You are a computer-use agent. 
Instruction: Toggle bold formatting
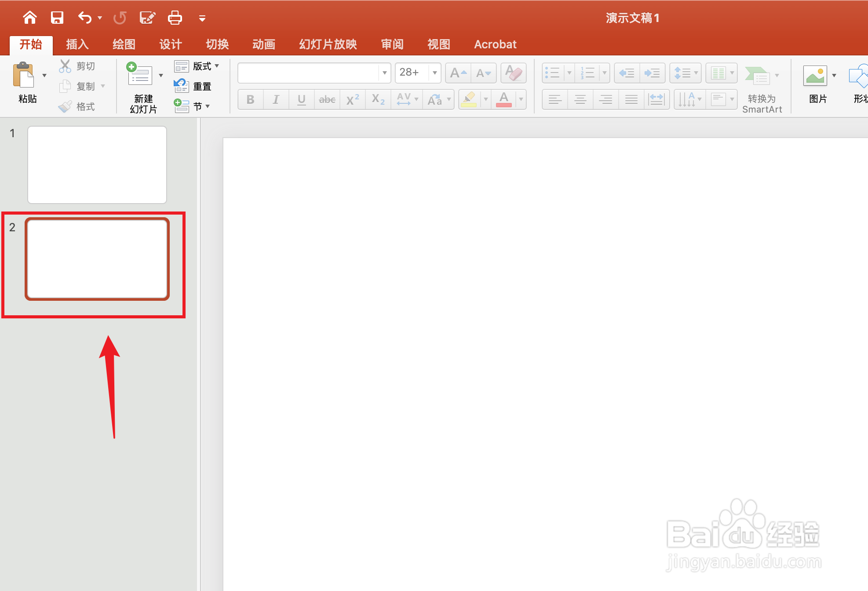(250, 100)
